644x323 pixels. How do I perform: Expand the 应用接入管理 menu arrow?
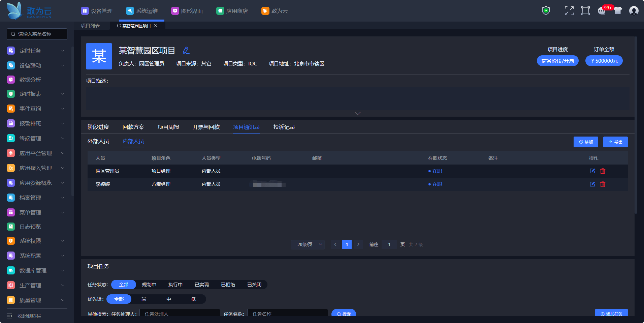pyautogui.click(x=63, y=168)
